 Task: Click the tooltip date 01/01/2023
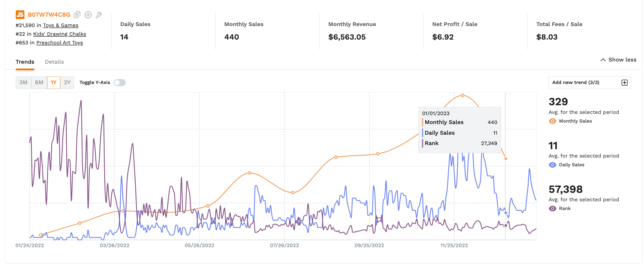click(x=436, y=113)
